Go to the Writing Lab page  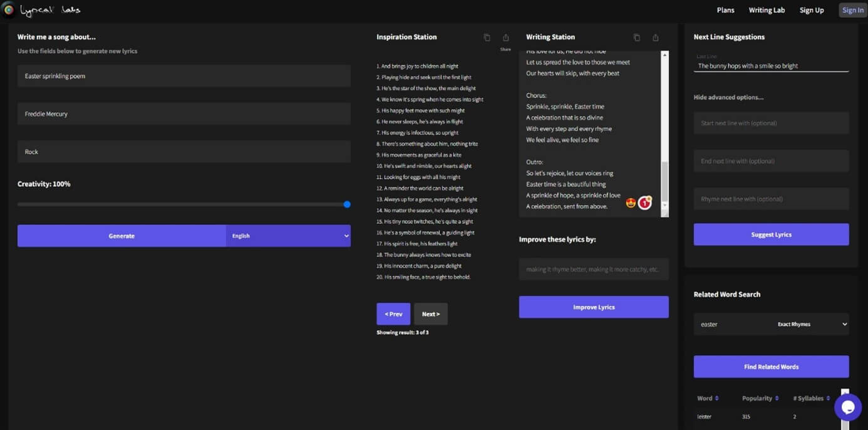coord(767,10)
